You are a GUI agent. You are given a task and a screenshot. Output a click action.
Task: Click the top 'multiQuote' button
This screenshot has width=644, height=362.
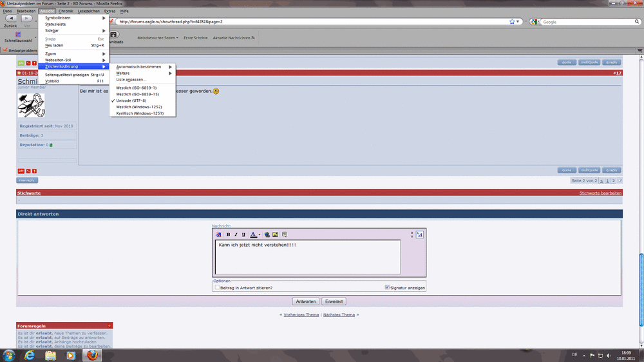tap(589, 62)
